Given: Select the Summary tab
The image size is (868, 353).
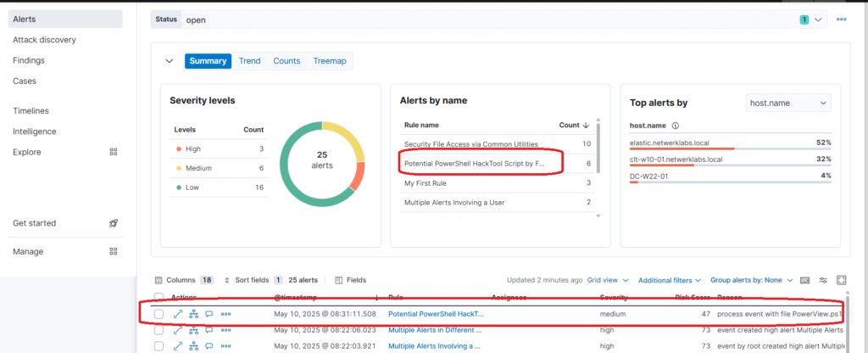Looking at the screenshot, I should coord(209,61).
